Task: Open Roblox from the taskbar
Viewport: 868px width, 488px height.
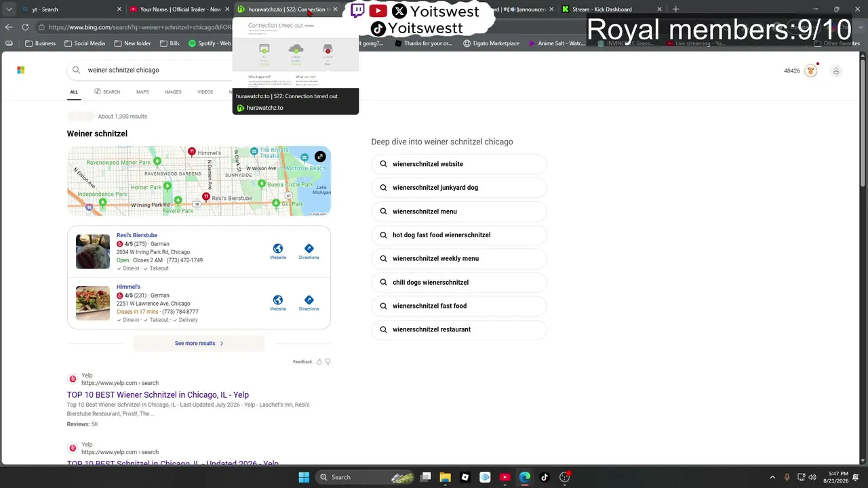Action: (x=465, y=477)
